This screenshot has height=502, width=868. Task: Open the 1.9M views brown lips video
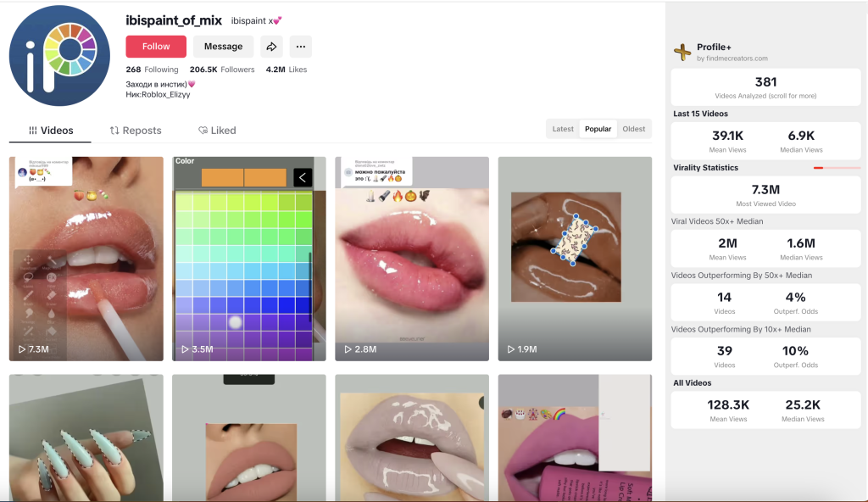575,259
